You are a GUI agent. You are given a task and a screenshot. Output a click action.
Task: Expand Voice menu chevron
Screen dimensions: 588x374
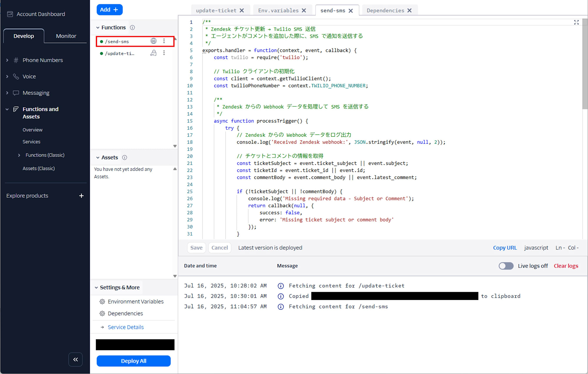7,76
